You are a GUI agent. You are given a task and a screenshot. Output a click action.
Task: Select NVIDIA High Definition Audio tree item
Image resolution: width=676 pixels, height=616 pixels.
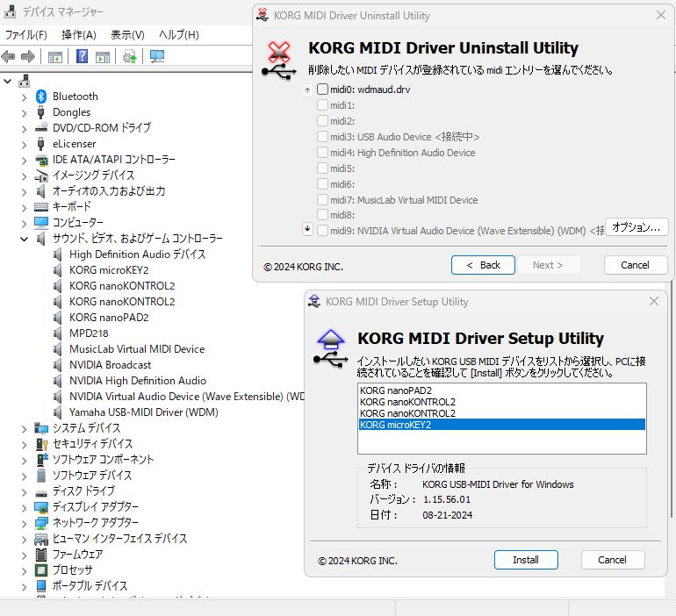[138, 381]
